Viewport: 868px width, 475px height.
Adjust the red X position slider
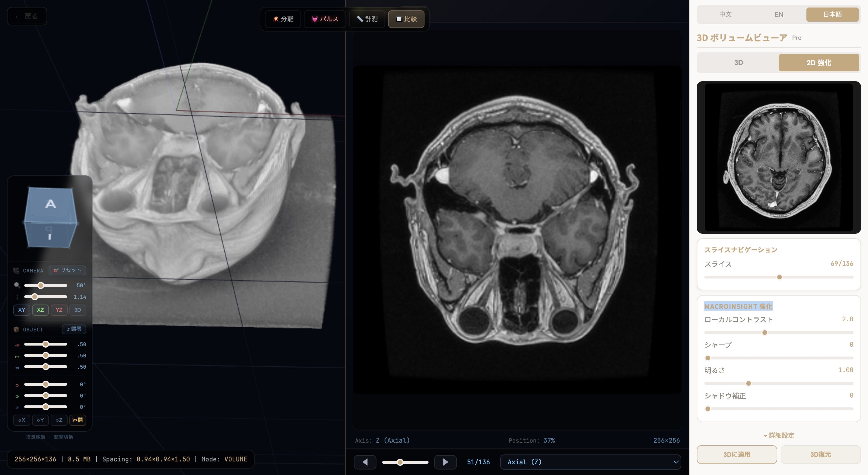coord(45,344)
